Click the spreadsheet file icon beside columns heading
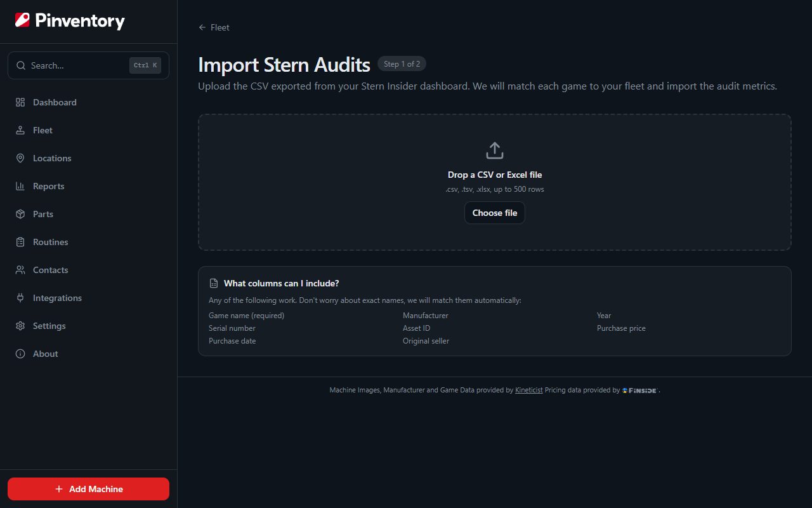812x508 pixels. point(214,283)
